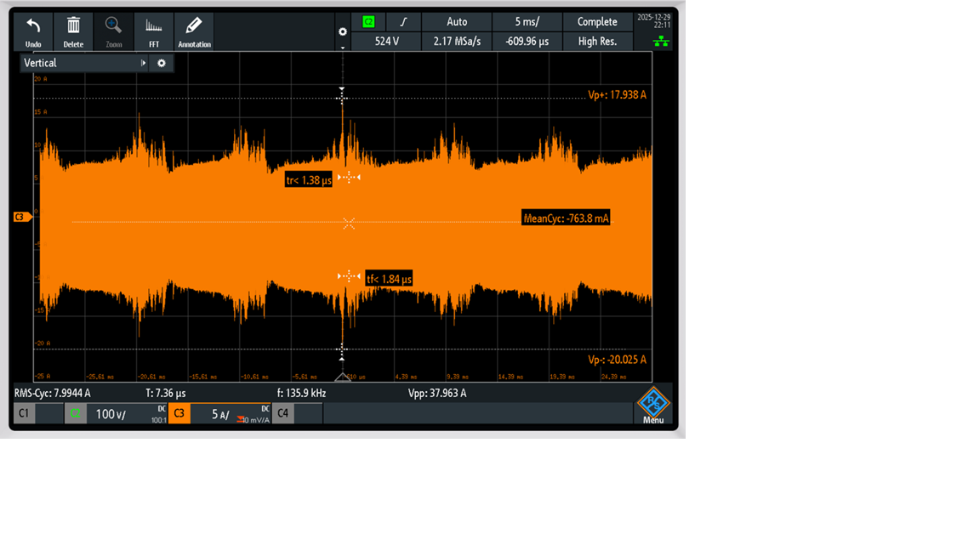Screen dimensions: 980x551
Task: Open the toolbar settings gear
Action: tap(343, 31)
